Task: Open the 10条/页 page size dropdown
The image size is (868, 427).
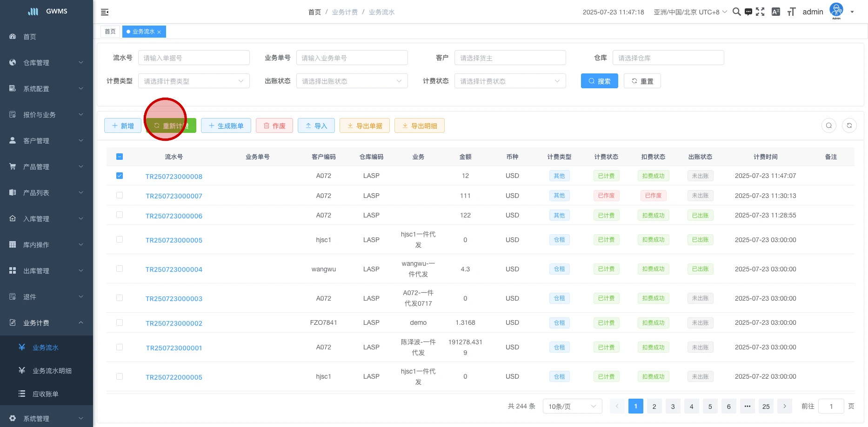Action: point(572,407)
